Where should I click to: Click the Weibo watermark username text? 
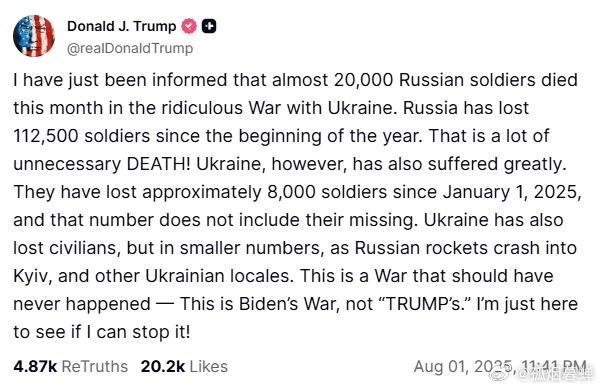pyautogui.click(x=555, y=375)
